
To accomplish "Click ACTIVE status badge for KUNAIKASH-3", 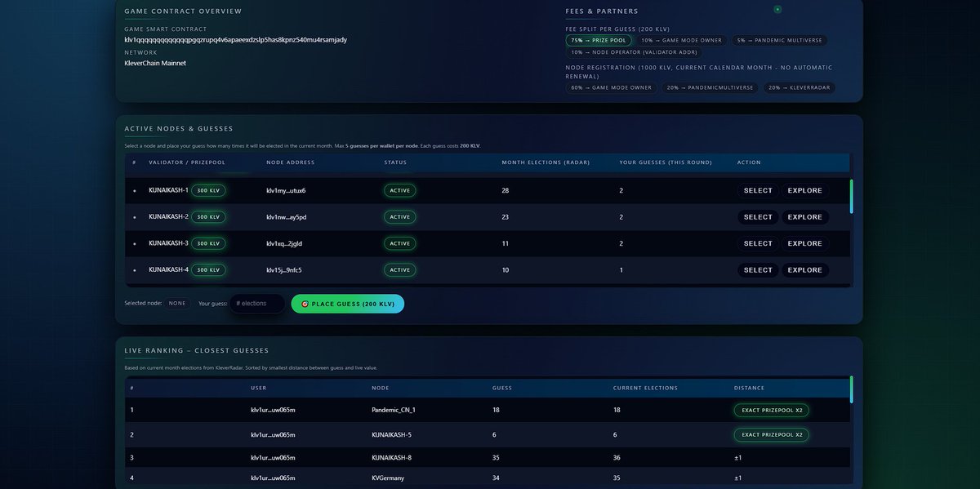I will pyautogui.click(x=400, y=243).
